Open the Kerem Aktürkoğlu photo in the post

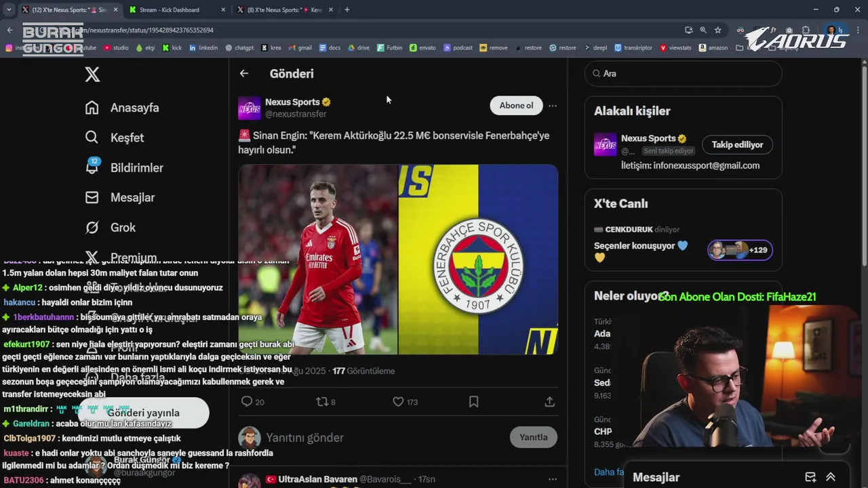click(x=318, y=260)
